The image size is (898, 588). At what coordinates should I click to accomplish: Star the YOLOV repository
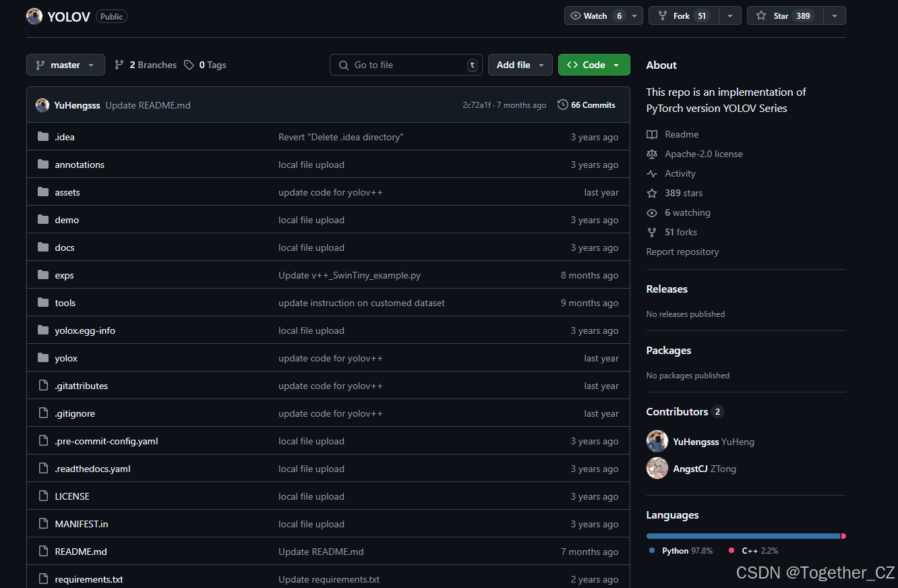pyautogui.click(x=785, y=16)
